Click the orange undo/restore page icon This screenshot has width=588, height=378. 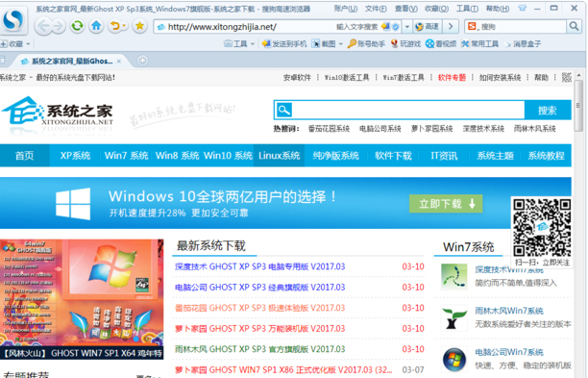point(114,26)
